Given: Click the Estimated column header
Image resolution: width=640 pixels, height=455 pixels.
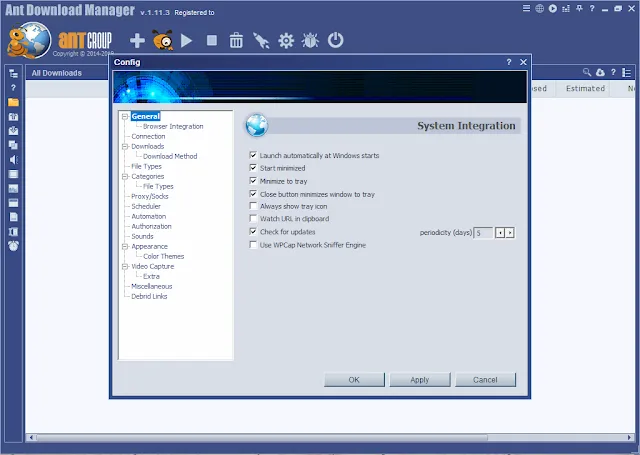Looking at the screenshot, I should coord(585,89).
